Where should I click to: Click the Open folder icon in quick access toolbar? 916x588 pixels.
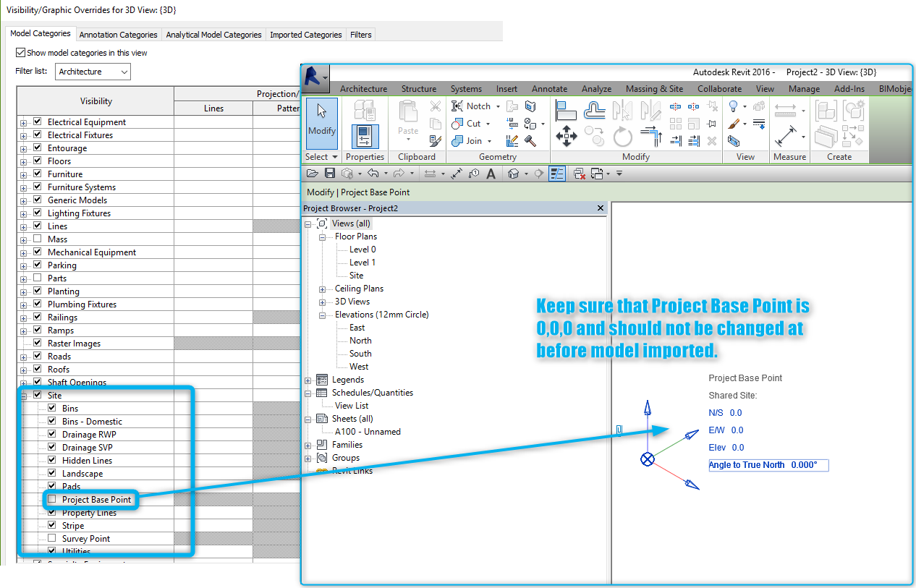pos(313,174)
